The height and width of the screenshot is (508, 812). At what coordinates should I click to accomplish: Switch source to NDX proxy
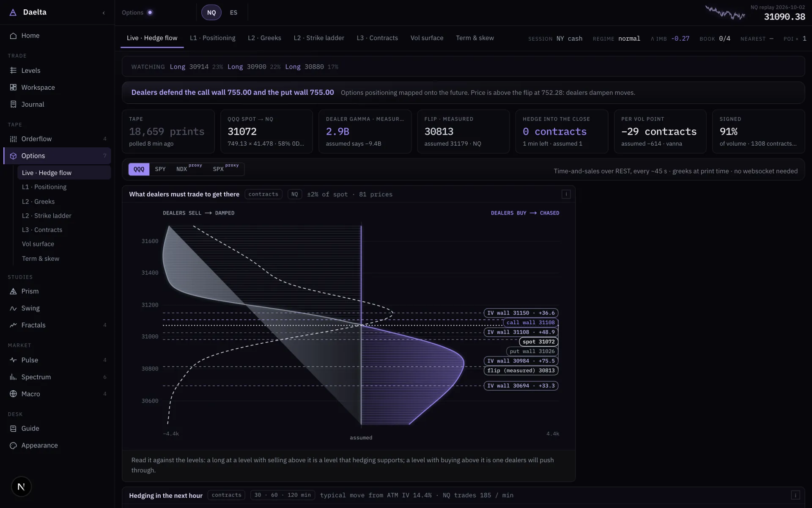[x=189, y=168]
